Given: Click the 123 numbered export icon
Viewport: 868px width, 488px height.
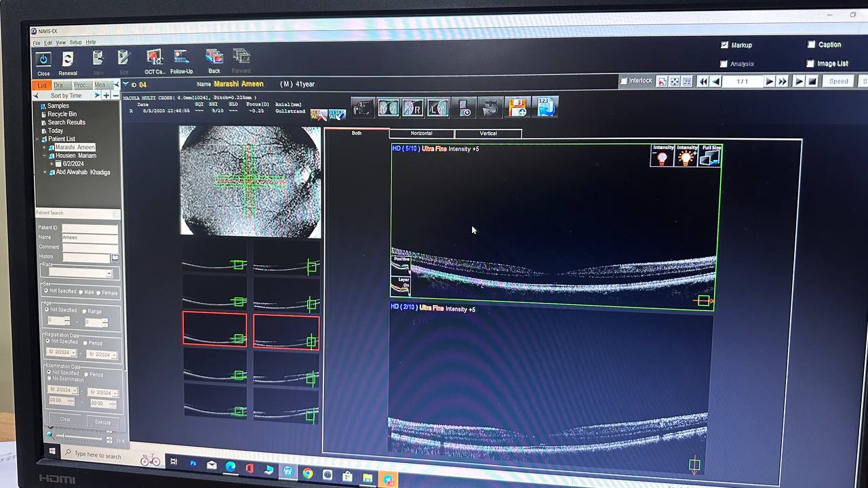Looking at the screenshot, I should pos(546,107).
